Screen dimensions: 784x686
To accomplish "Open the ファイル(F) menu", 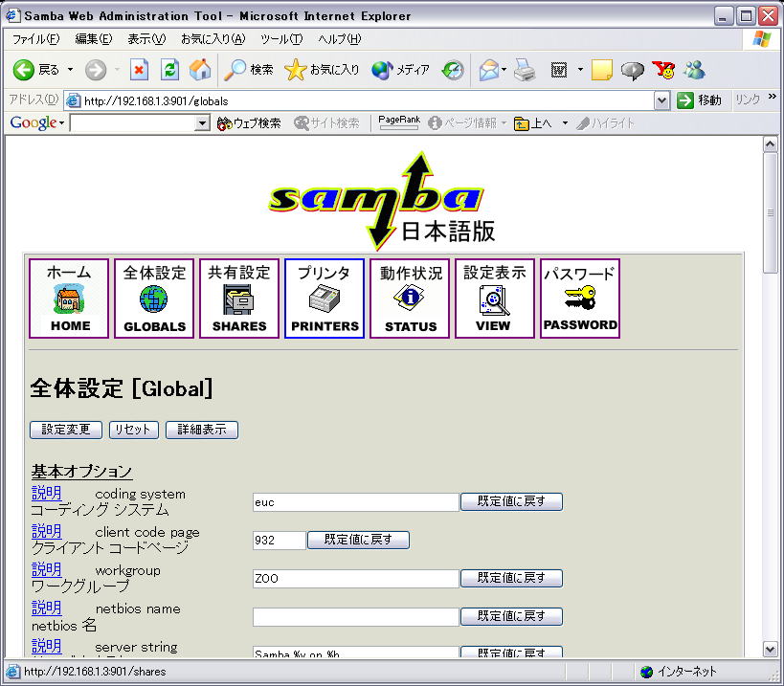I will (35, 39).
